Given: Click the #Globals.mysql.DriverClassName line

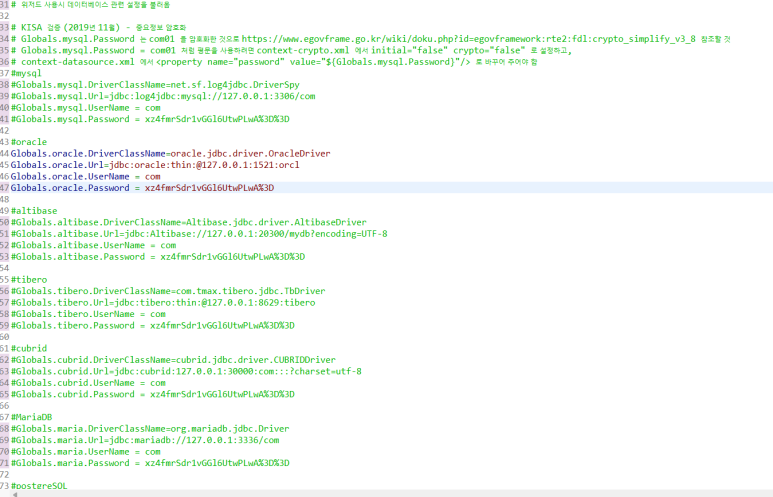Looking at the screenshot, I should 155,85.
